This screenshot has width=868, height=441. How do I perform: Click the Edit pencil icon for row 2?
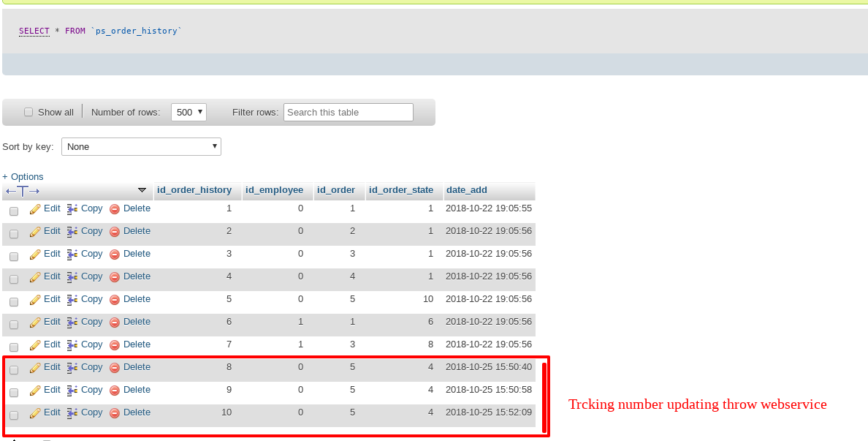[x=35, y=232]
